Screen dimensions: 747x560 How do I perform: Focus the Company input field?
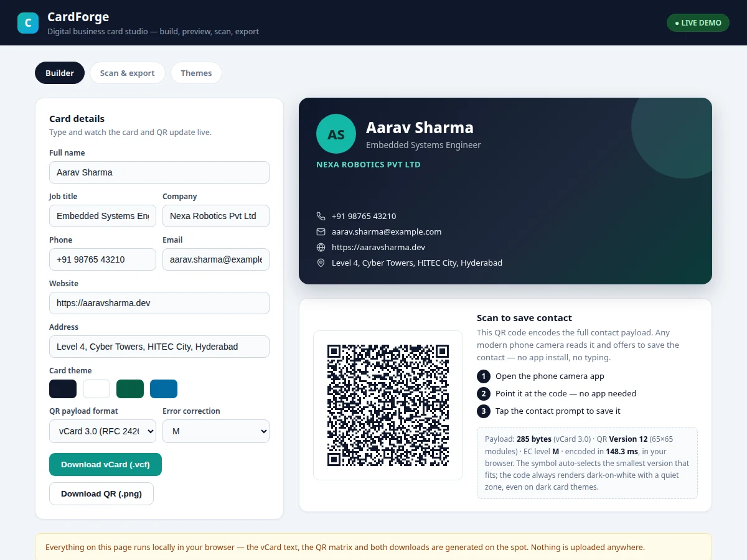216,216
